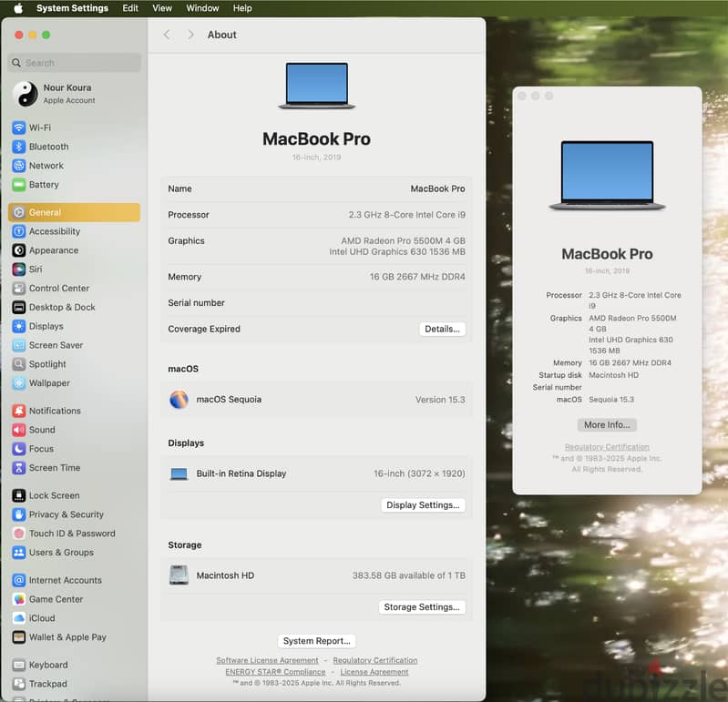Click the Wallet & Apple Pay icon
728x702 pixels.
click(x=18, y=637)
